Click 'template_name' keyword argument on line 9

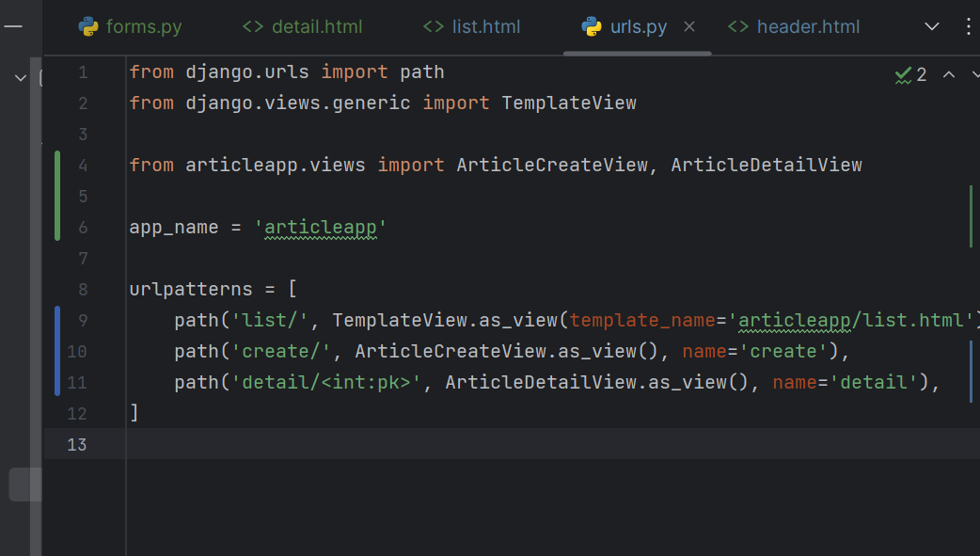coord(641,320)
